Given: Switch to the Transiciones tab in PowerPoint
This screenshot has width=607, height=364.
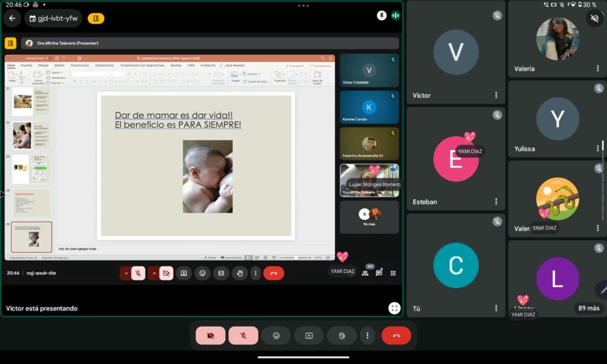Looking at the screenshot, I should [x=79, y=65].
